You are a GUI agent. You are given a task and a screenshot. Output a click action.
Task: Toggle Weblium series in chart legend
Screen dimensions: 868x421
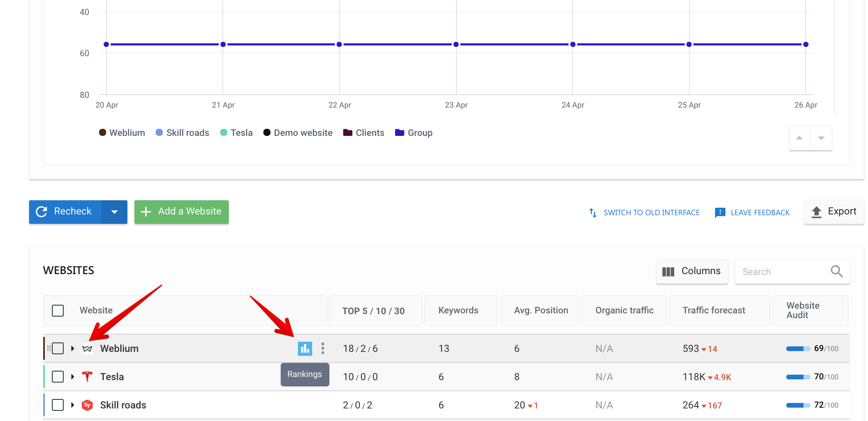[122, 133]
